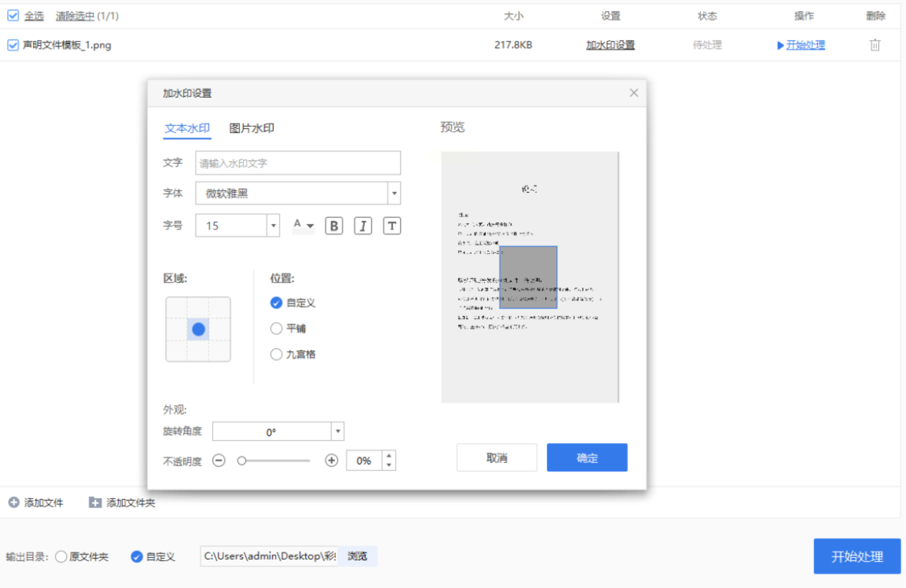Screen dimensions: 906x588
Task: Click the trash icon to delete file
Action: [875, 45]
